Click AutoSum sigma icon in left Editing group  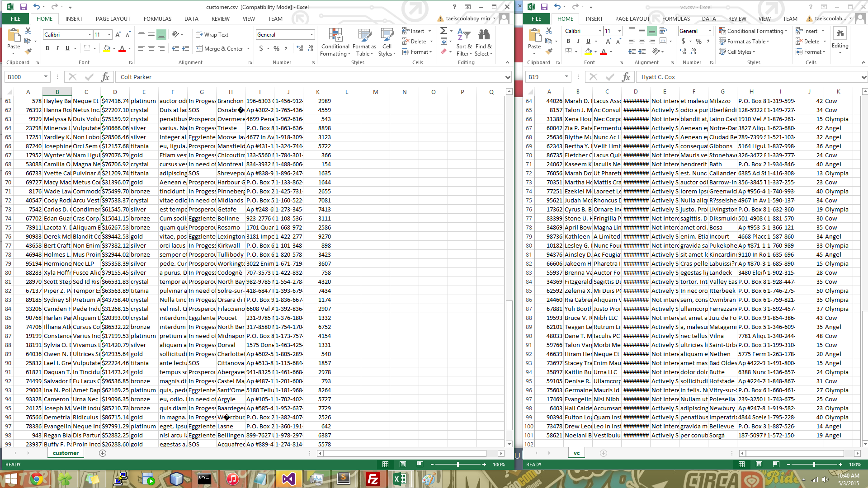(444, 31)
